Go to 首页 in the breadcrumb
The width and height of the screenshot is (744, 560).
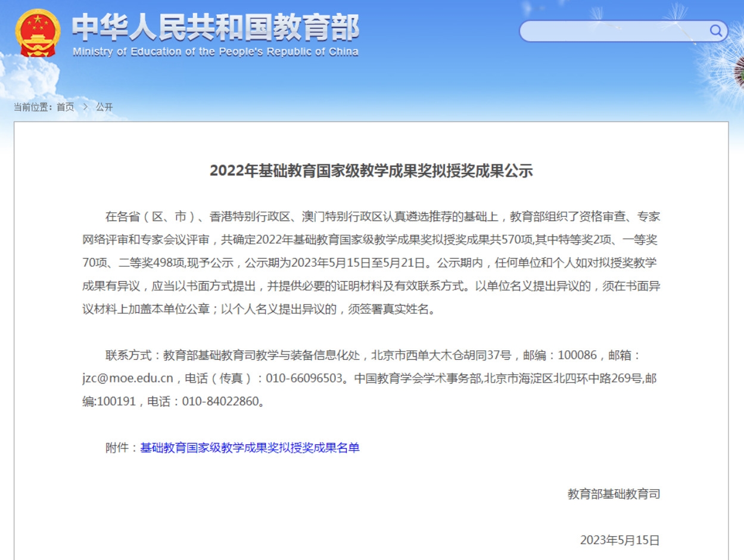click(x=66, y=107)
